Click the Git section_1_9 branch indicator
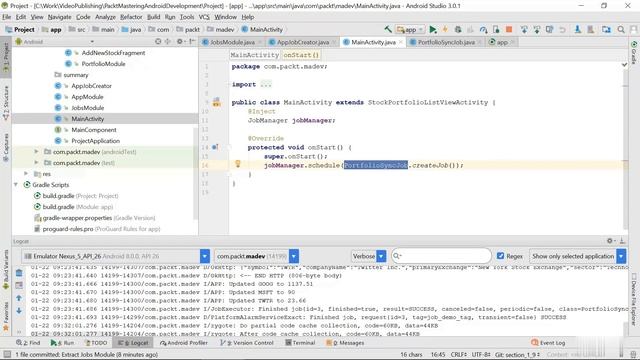This screenshot has height=360, width=640. (518, 354)
